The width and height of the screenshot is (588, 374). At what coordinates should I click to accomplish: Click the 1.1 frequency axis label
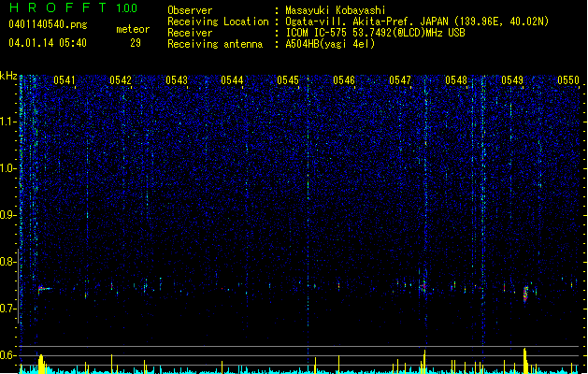tap(8, 122)
